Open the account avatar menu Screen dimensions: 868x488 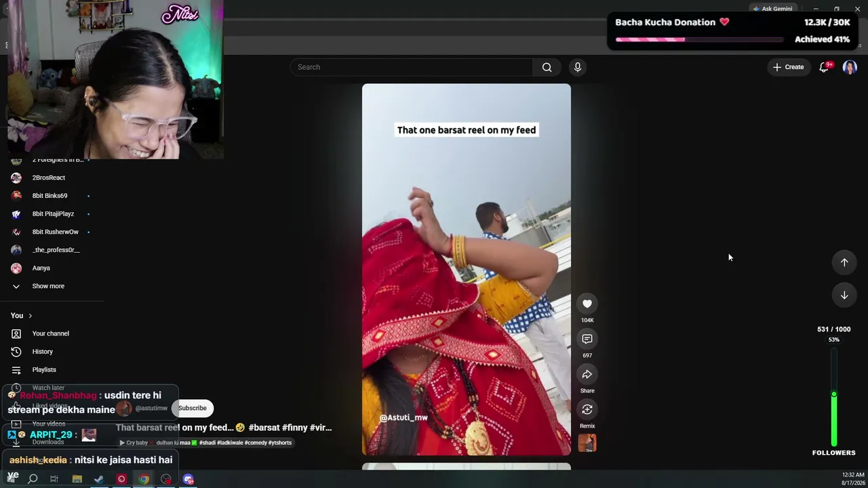850,67
